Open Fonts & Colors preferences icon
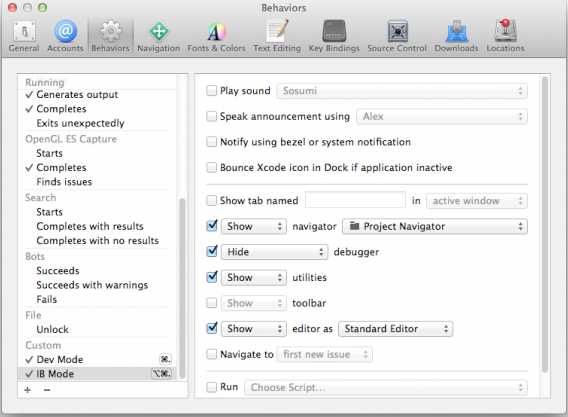568x417 pixels. [x=216, y=32]
